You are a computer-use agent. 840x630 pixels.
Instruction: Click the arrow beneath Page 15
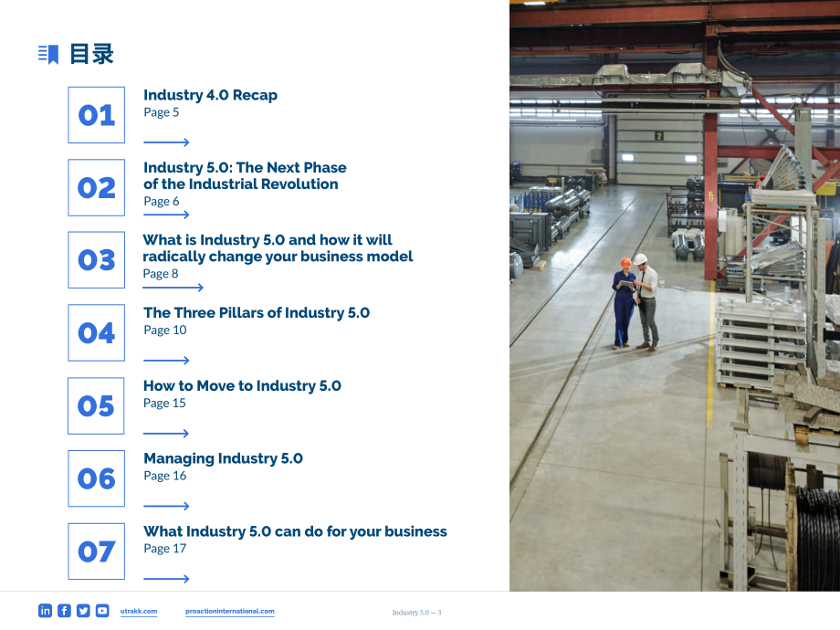pyautogui.click(x=166, y=434)
